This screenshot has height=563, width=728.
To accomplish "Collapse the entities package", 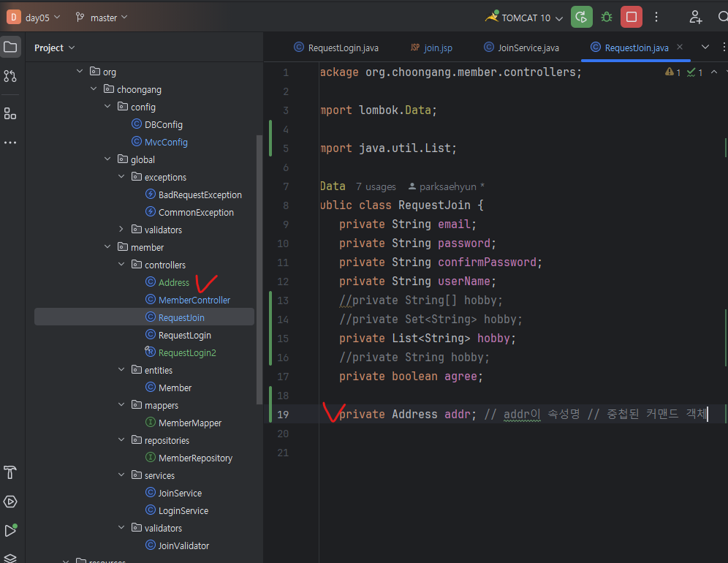I will [121, 370].
